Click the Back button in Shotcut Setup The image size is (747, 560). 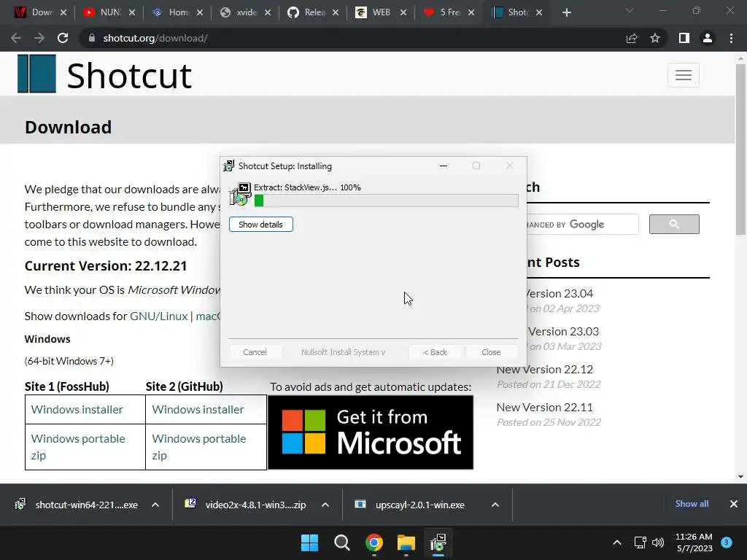[x=435, y=352]
